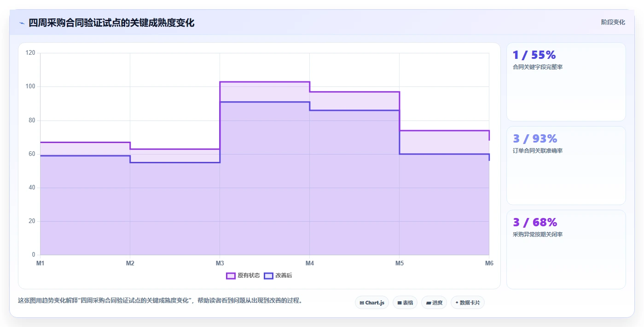Click the description text below the chart

coord(160,300)
